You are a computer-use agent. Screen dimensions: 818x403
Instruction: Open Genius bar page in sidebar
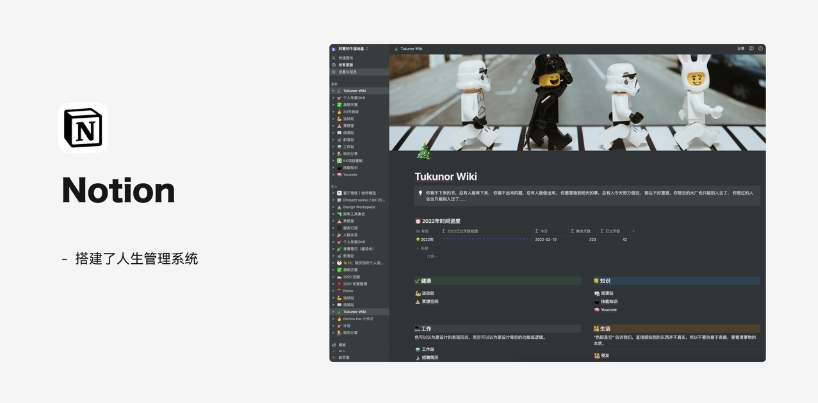click(357, 318)
